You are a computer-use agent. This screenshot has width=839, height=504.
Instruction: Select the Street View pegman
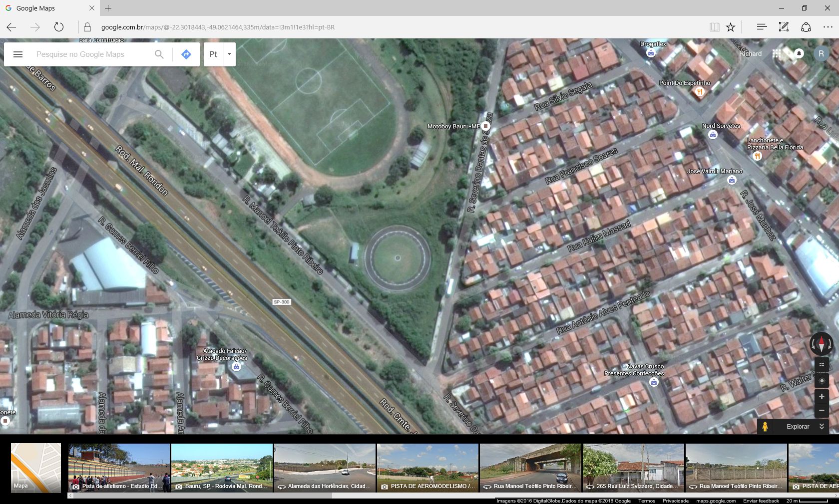coord(765,427)
